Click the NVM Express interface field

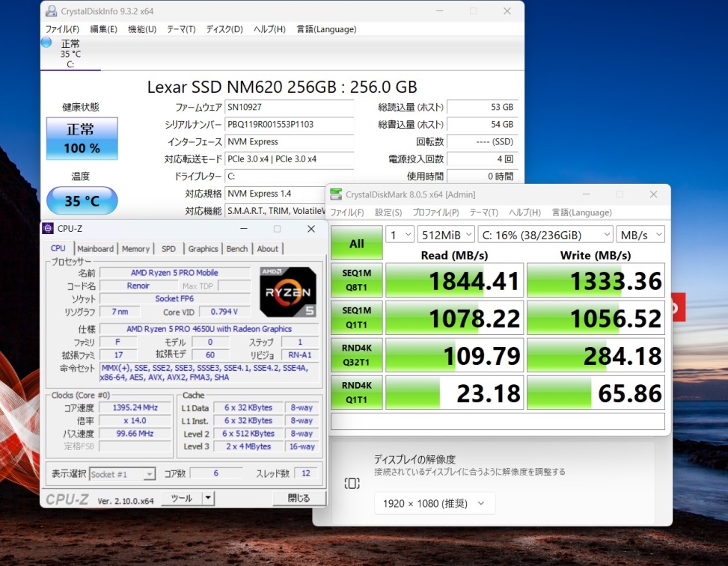(x=289, y=141)
